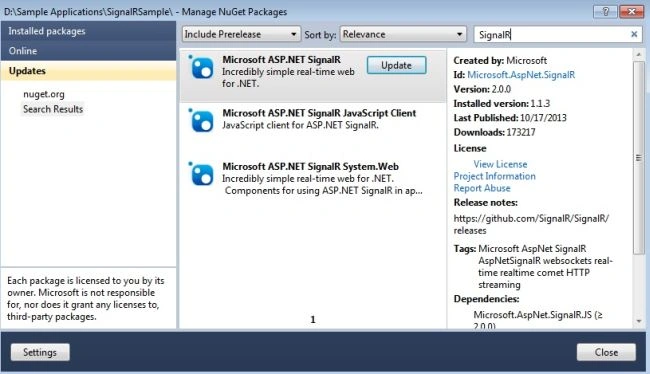The width and height of the screenshot is (650, 374).
Task: Click the license disclaimer text in left panel
Action: (85, 299)
